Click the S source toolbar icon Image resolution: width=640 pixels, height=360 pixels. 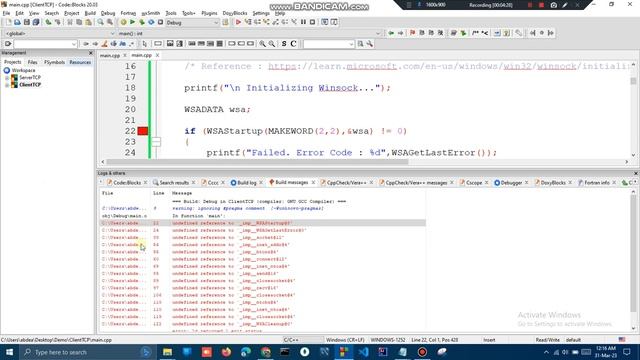(284, 44)
